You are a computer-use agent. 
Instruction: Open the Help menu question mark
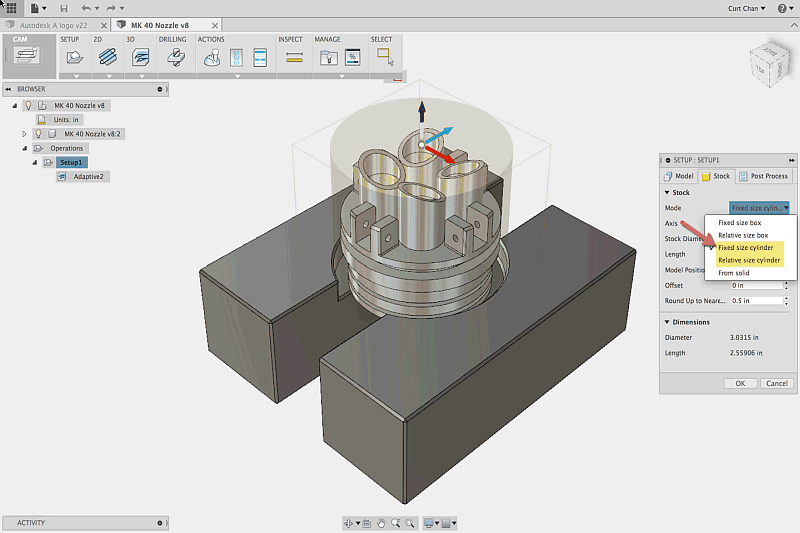click(x=782, y=8)
